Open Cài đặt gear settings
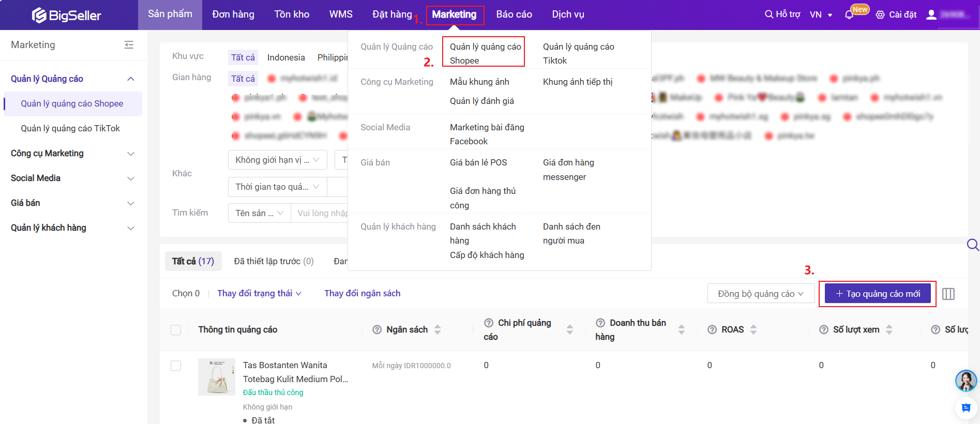 (880, 14)
